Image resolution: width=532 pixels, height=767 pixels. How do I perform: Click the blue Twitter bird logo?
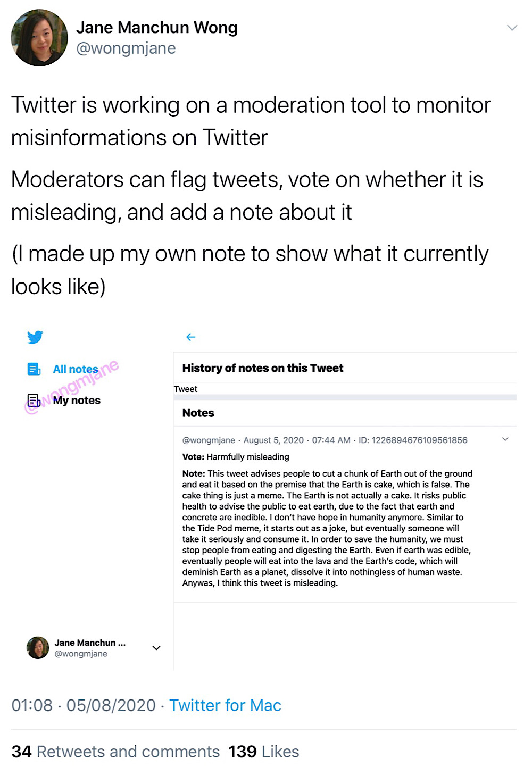(x=35, y=337)
